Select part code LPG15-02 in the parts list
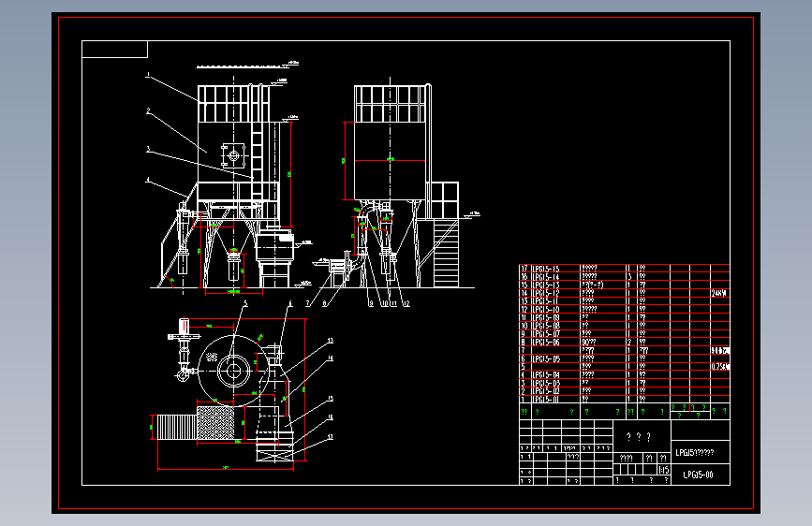Viewport: 812px width, 526px height. pyautogui.click(x=546, y=391)
